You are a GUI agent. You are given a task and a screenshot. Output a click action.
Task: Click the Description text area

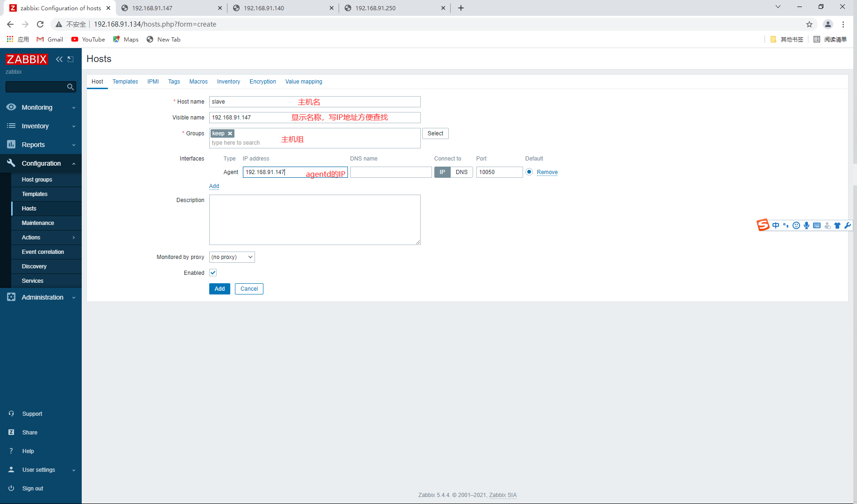pos(315,220)
